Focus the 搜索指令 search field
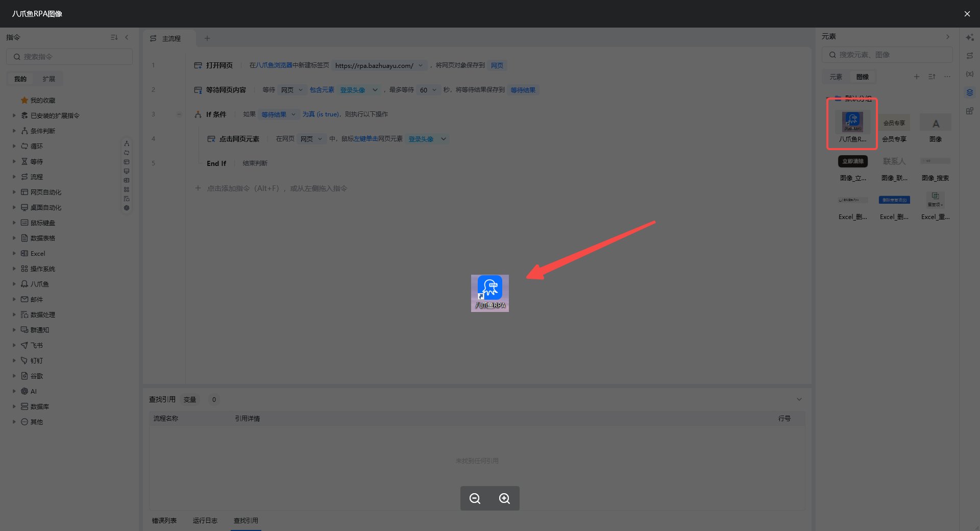 coord(69,57)
